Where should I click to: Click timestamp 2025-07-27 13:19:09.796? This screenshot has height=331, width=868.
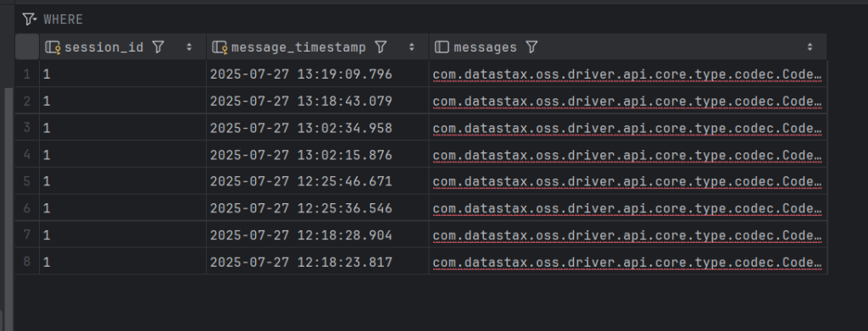(301, 74)
